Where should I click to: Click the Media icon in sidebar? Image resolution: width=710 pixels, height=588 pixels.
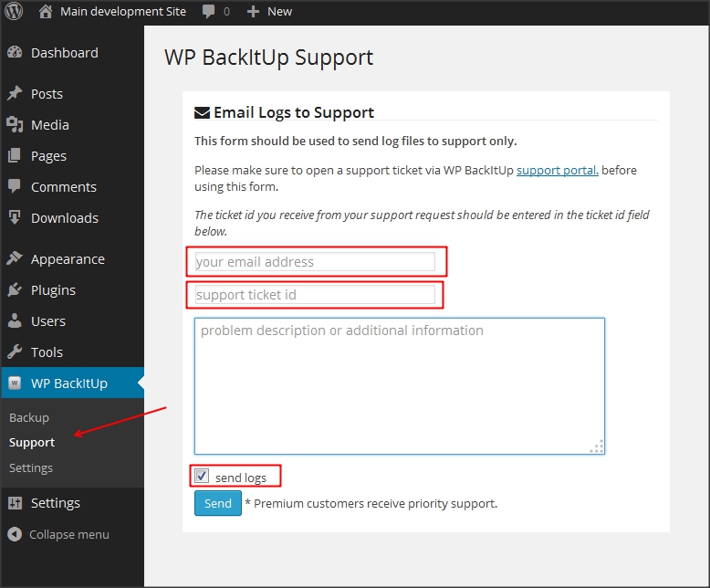pyautogui.click(x=15, y=124)
